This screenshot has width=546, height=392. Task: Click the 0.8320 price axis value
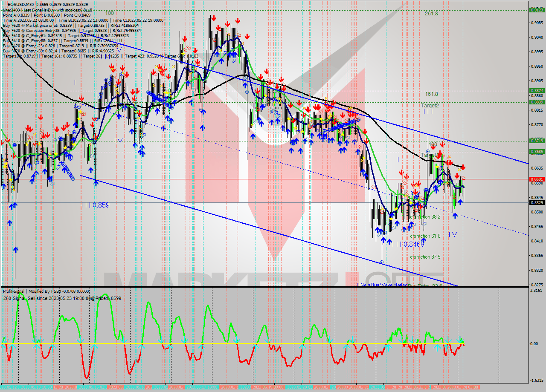point(536,270)
